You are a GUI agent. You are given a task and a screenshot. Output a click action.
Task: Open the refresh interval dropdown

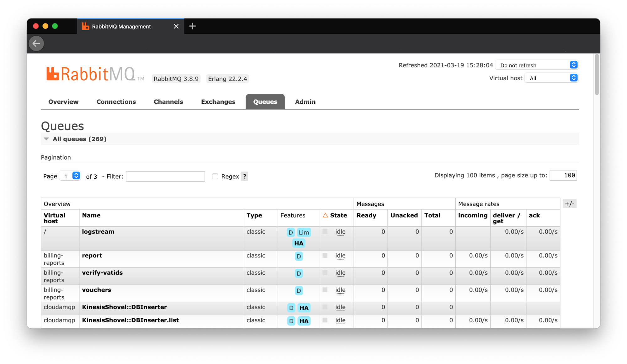[537, 65]
